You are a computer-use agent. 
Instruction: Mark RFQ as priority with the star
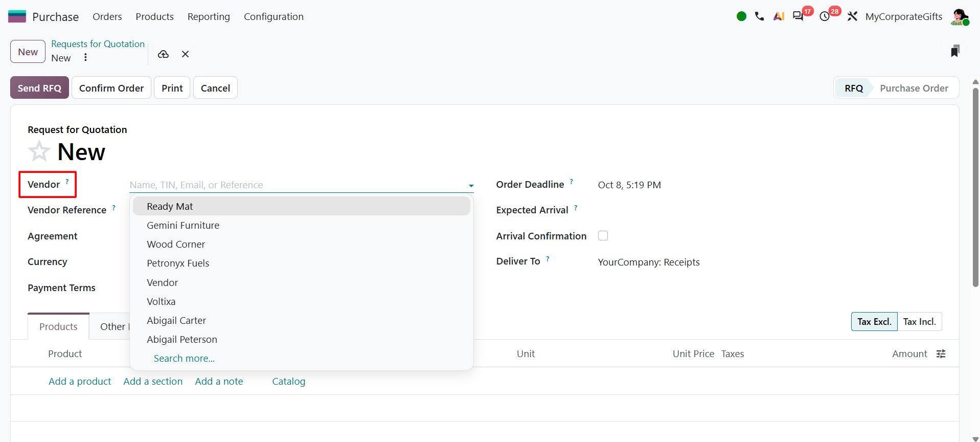(39, 151)
